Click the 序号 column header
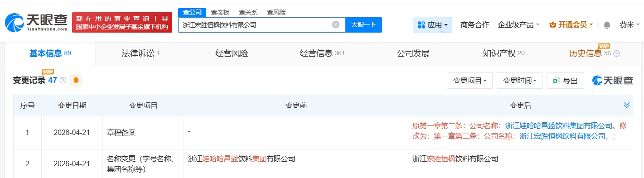The height and width of the screenshot is (178, 644). [27, 106]
